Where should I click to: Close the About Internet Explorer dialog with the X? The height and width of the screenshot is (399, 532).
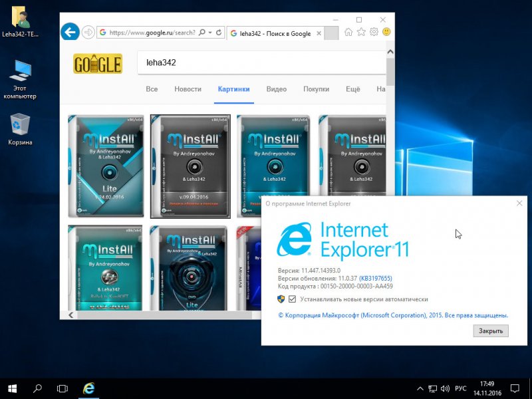[x=519, y=203]
